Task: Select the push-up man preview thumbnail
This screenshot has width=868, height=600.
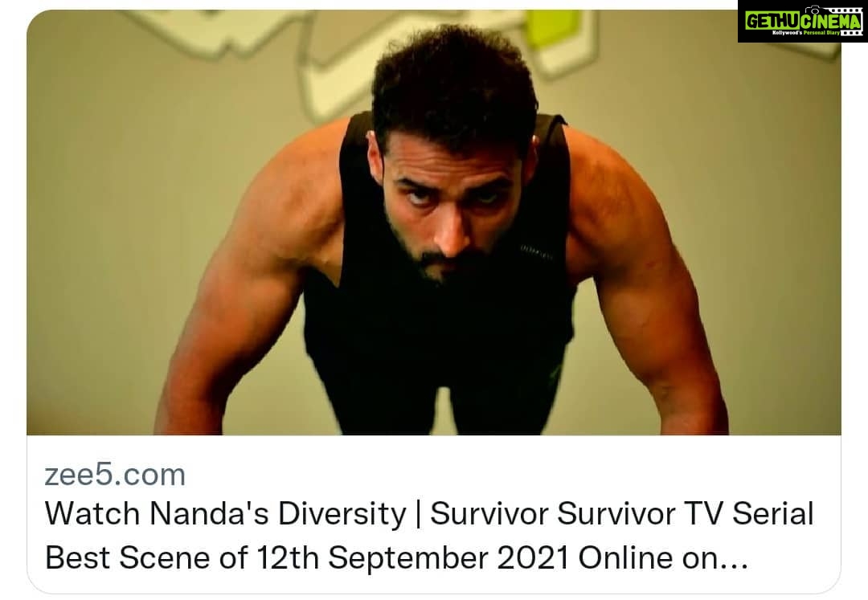Action: click(x=433, y=222)
